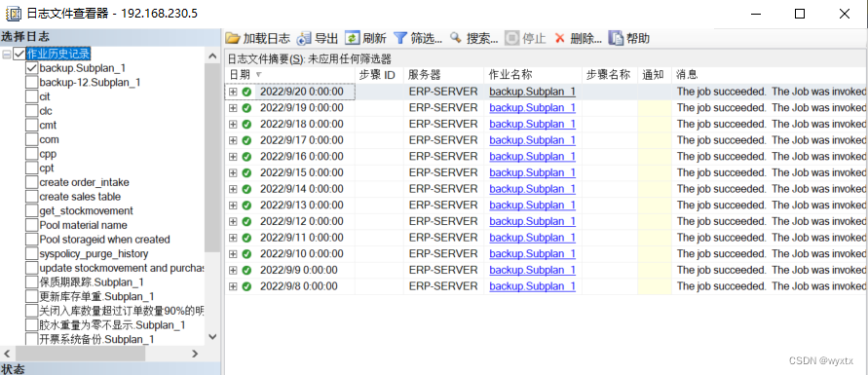This screenshot has width=868, height=375.
Task: Click the Search magnifier icon
Action: 456,38
